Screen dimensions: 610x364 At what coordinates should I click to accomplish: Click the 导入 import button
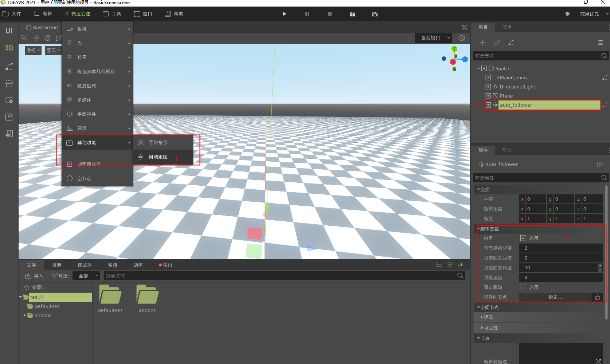pos(34,276)
